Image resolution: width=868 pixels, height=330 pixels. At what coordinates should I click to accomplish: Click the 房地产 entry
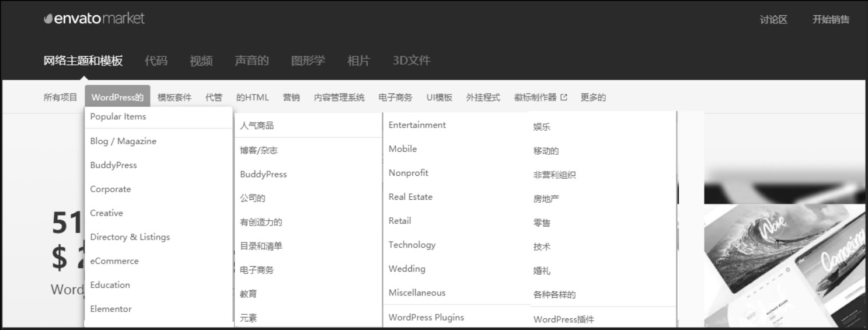(546, 199)
